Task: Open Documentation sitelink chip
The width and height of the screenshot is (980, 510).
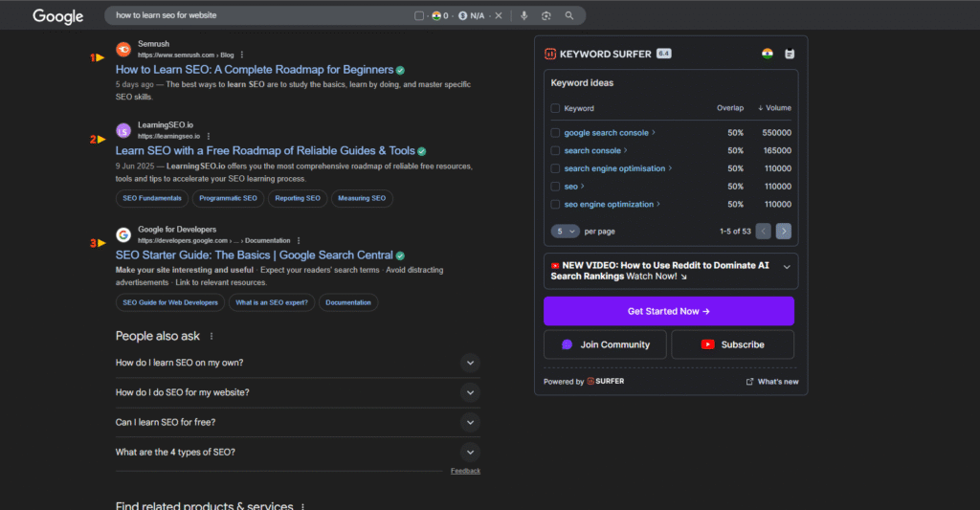Action: point(348,302)
